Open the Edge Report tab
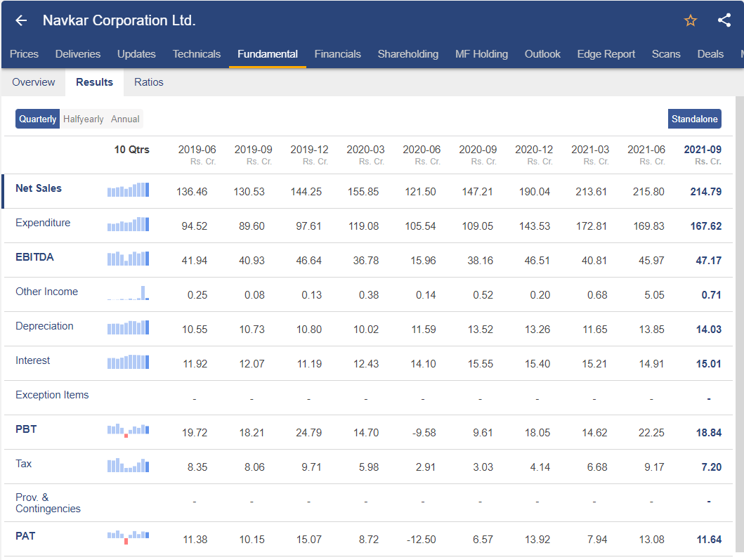Viewport: 744px width, 560px height. pyautogui.click(x=606, y=54)
